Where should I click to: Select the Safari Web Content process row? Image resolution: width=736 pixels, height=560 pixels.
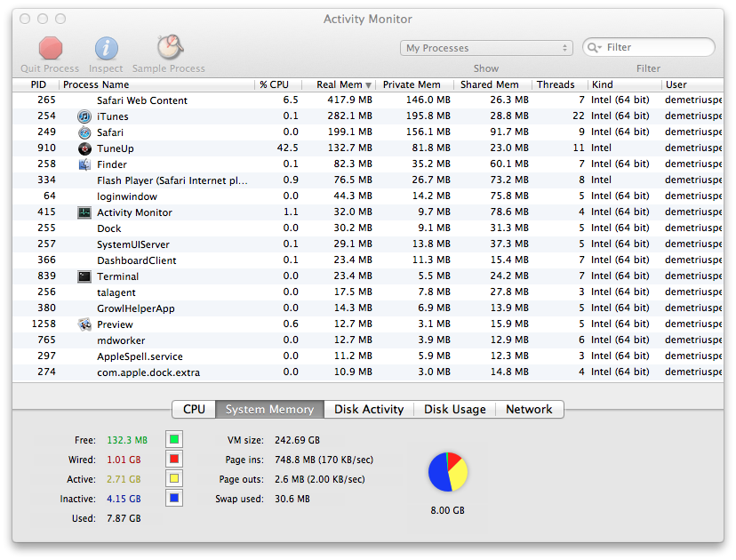tap(368, 100)
